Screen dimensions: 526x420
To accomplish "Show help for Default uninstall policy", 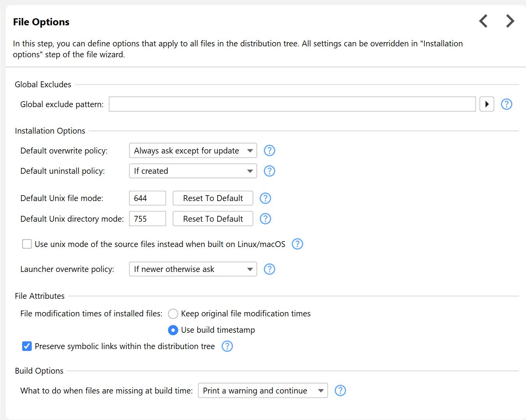I will coord(269,171).
